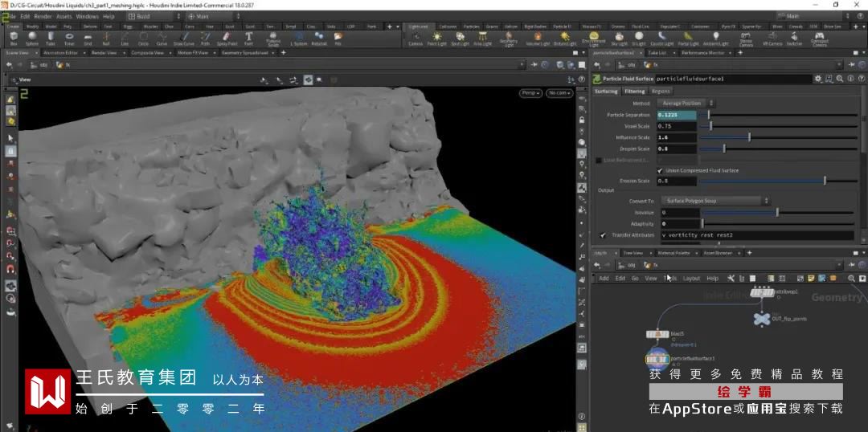Select the Sphere shelf tool
Viewport: 868px width, 432px height.
click(31, 39)
